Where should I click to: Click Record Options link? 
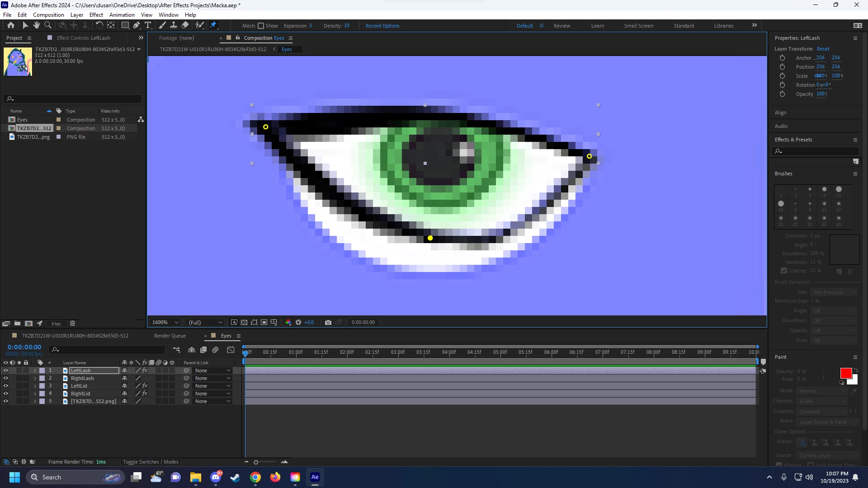382,26
